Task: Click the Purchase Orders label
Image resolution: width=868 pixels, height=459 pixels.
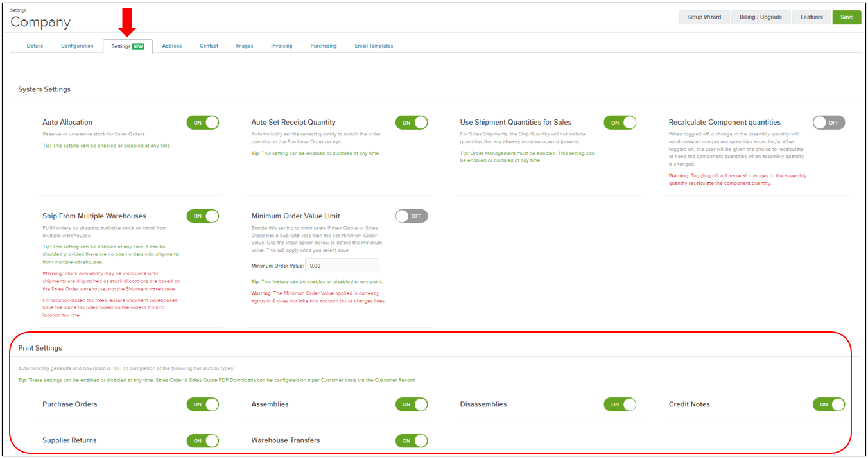Action: (70, 404)
